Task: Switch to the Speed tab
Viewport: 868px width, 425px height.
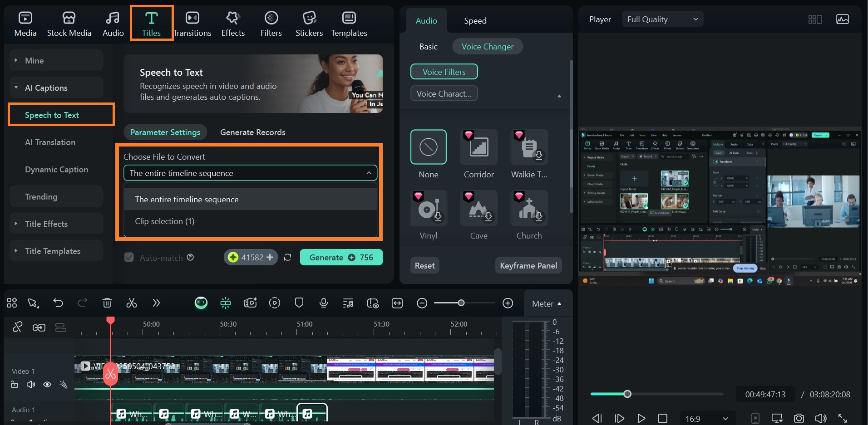Action: tap(475, 20)
